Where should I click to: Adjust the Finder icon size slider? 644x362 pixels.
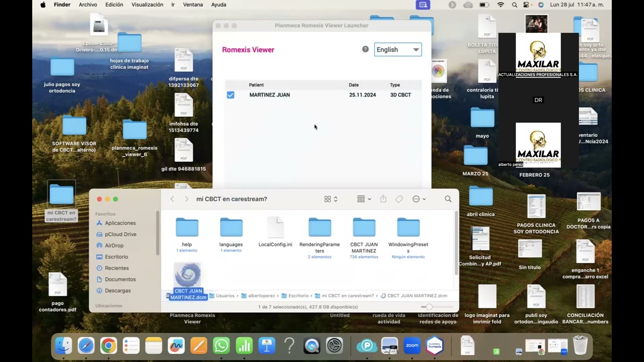[429, 307]
